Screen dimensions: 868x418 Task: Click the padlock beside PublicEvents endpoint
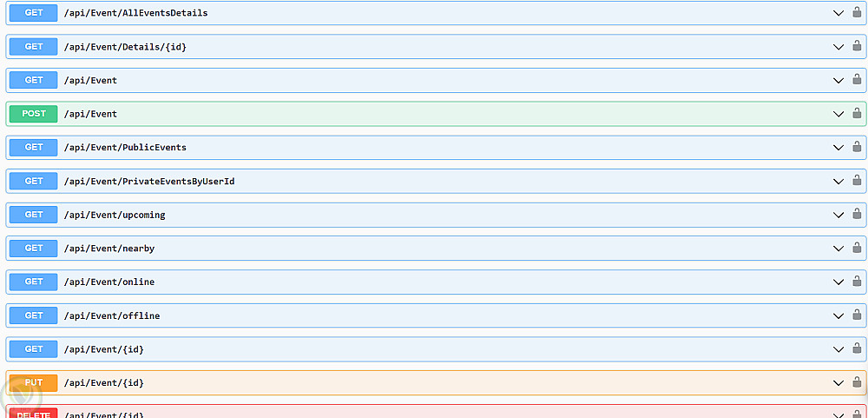click(857, 147)
